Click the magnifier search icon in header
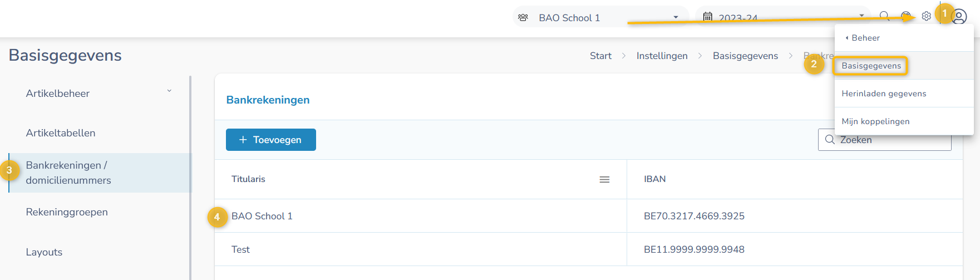This screenshot has height=280, width=980. [884, 16]
